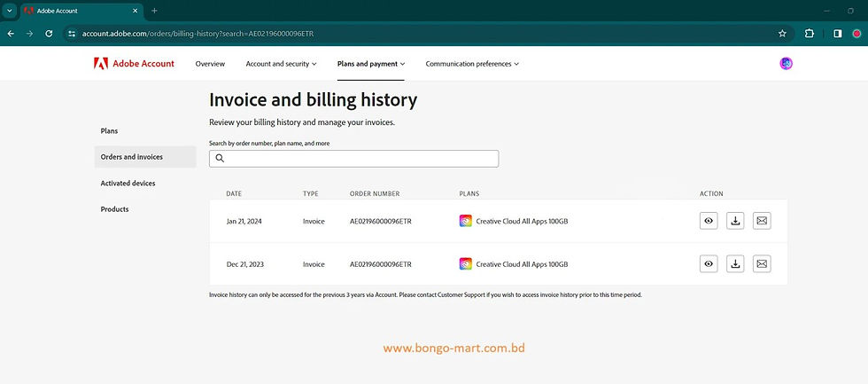Click the browser address bar URL
The image size is (868, 384).
[x=198, y=34]
